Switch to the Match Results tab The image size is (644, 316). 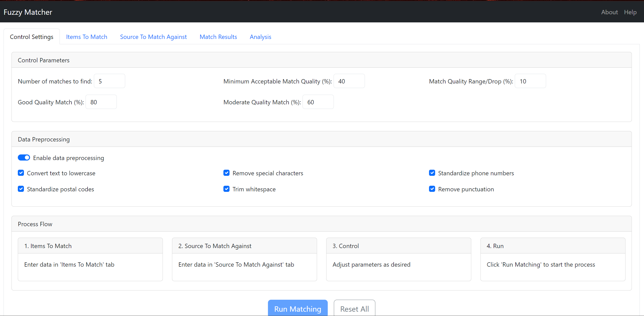click(218, 37)
